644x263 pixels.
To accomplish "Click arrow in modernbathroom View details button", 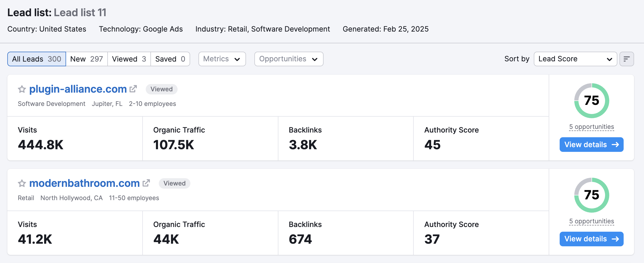I will point(616,239).
